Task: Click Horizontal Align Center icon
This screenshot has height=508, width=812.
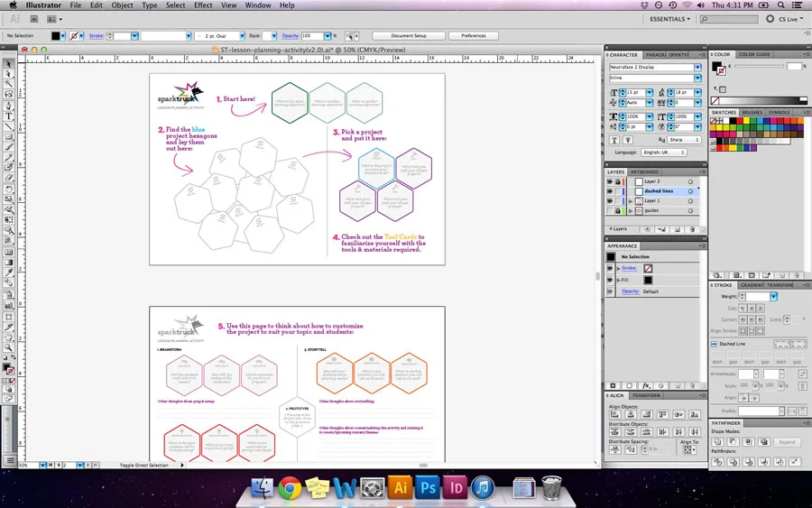Action: (631, 414)
